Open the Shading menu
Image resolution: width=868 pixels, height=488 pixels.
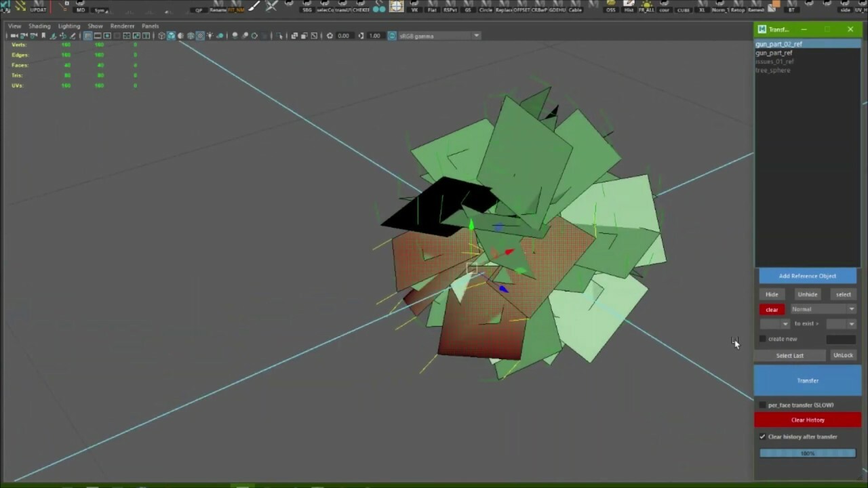[39, 26]
